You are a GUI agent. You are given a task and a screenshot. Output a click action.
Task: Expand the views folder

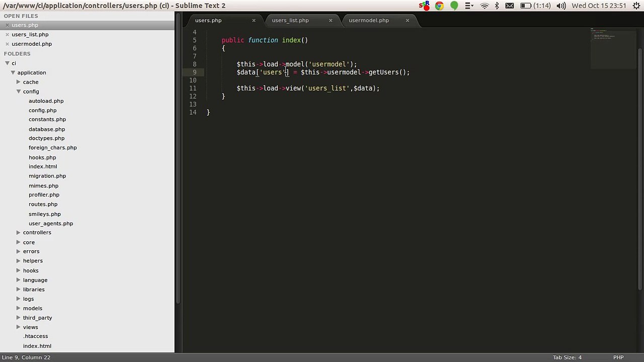pyautogui.click(x=19, y=327)
